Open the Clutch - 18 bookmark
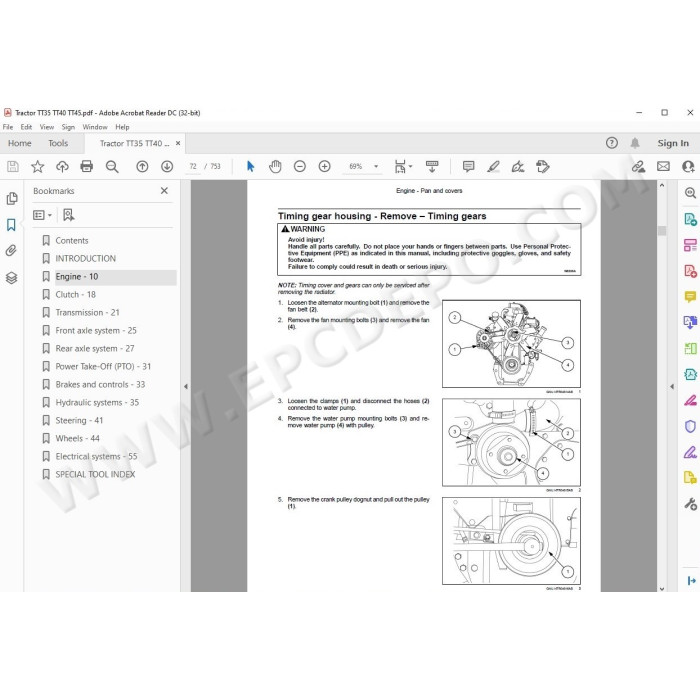Image resolution: width=700 pixels, height=700 pixels. click(75, 295)
